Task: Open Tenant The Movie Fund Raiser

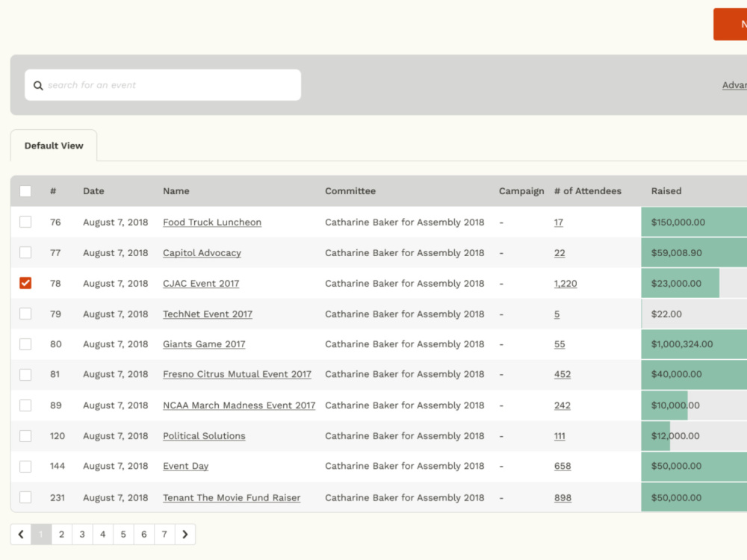Action: (x=232, y=497)
